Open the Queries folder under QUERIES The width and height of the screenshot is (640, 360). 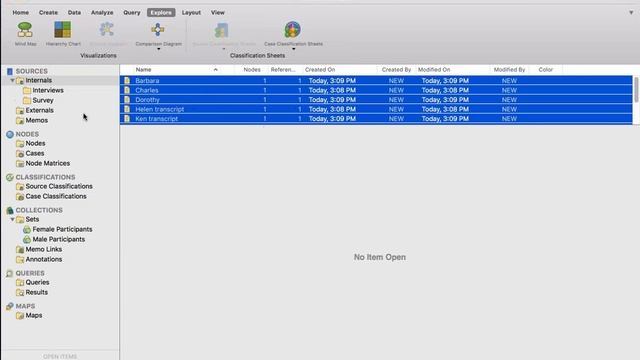tap(37, 282)
